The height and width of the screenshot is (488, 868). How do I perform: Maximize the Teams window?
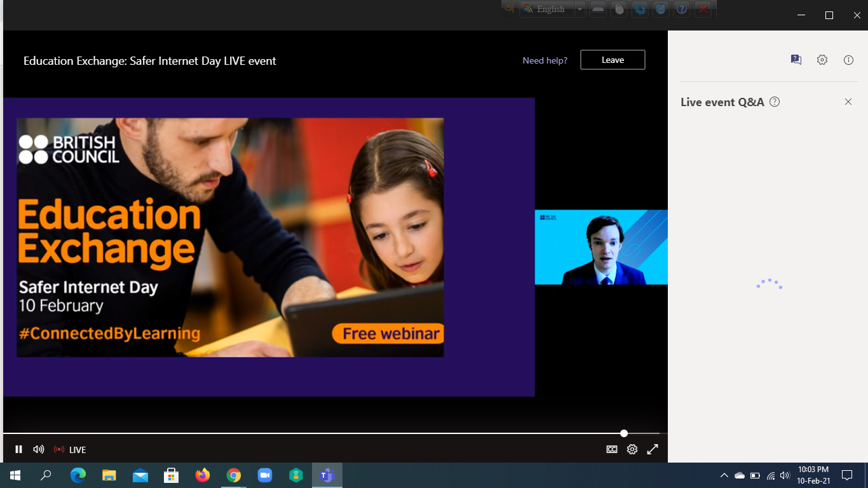829,15
